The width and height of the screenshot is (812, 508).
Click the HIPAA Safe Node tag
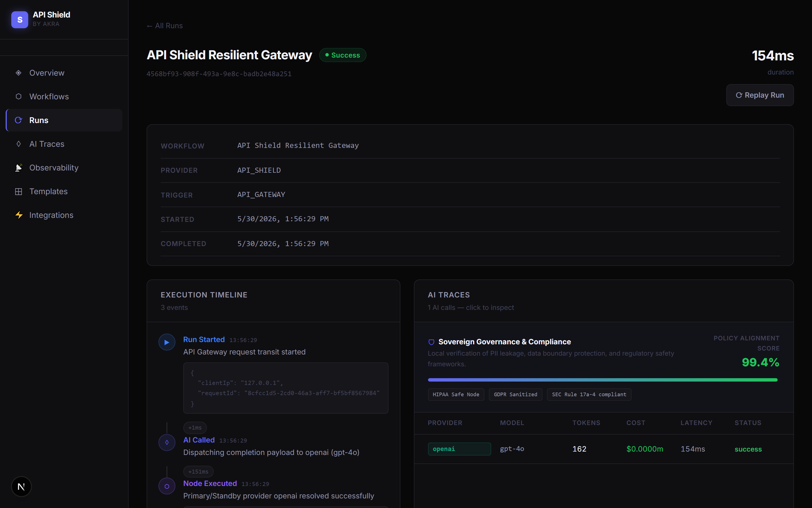click(x=456, y=395)
